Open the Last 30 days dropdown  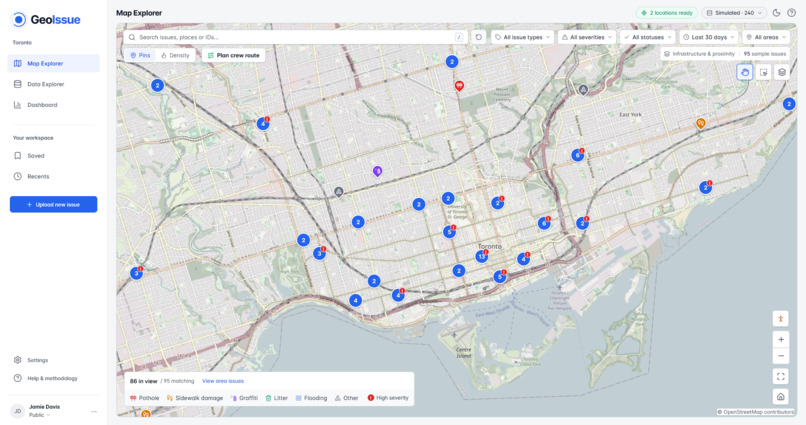(x=709, y=37)
